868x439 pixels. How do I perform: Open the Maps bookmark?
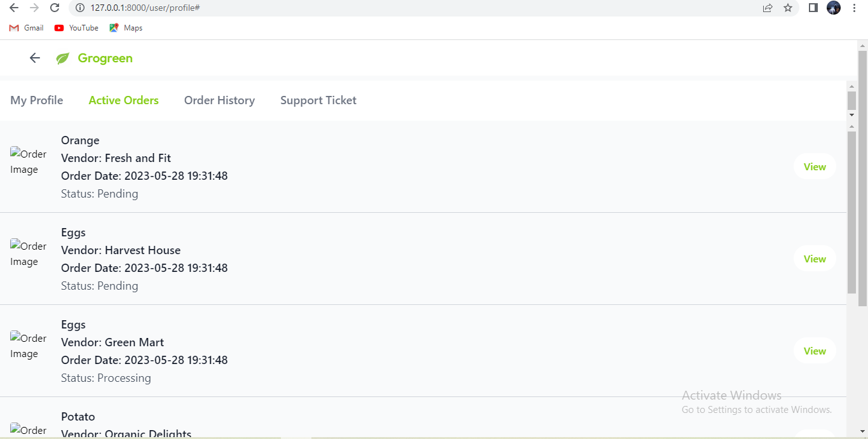(126, 28)
